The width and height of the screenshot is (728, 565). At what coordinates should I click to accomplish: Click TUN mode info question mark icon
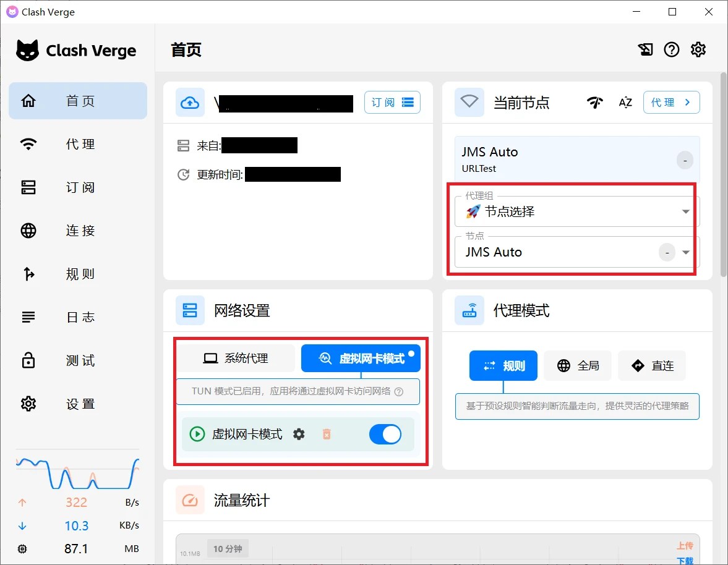pos(399,391)
